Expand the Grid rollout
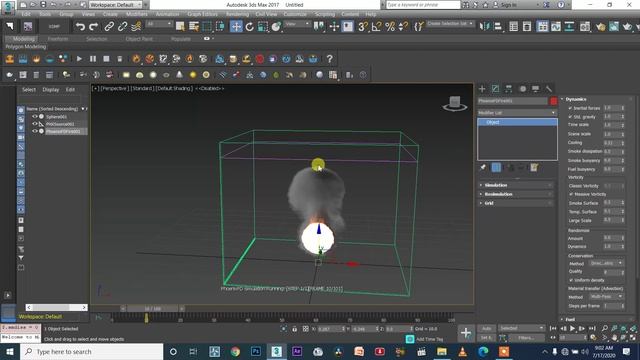Screen dimensions: 640x360 [516, 203]
